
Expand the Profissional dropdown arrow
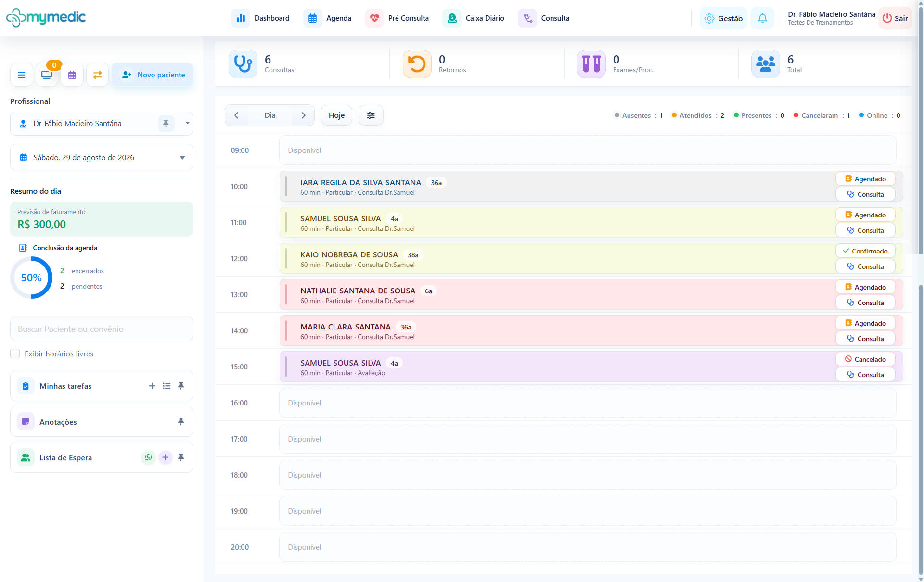click(187, 124)
